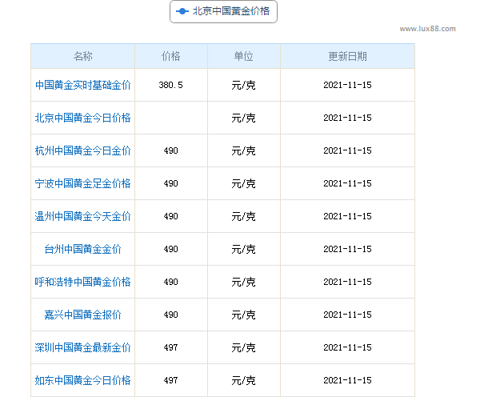Click the 价格 column header
Viewport: 480px width, 397px height.
171,56
